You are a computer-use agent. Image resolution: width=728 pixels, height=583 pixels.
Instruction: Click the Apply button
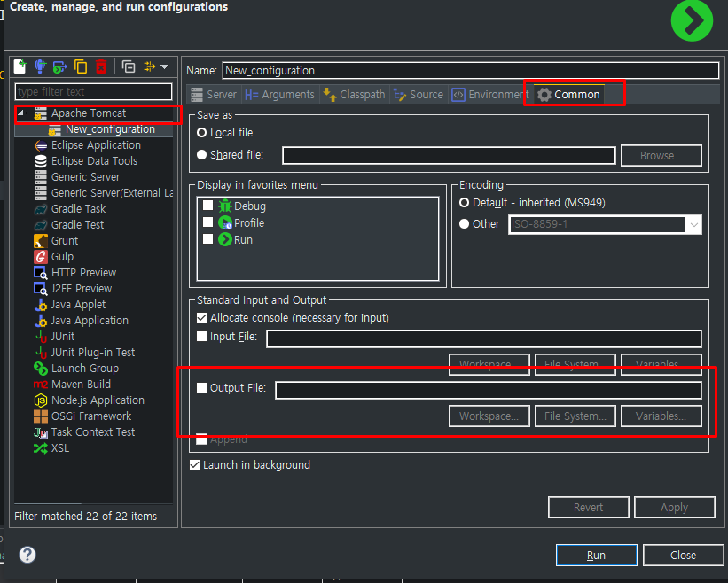[x=674, y=508]
